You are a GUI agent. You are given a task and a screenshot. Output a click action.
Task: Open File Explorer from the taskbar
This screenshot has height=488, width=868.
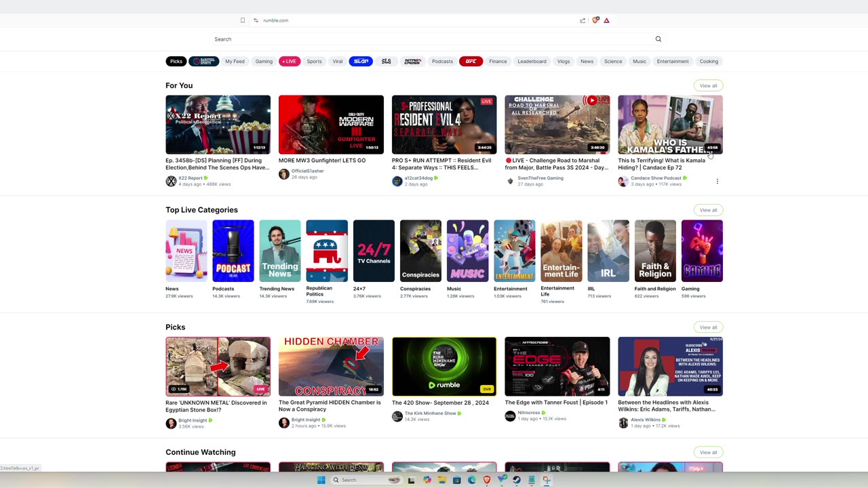click(x=441, y=480)
